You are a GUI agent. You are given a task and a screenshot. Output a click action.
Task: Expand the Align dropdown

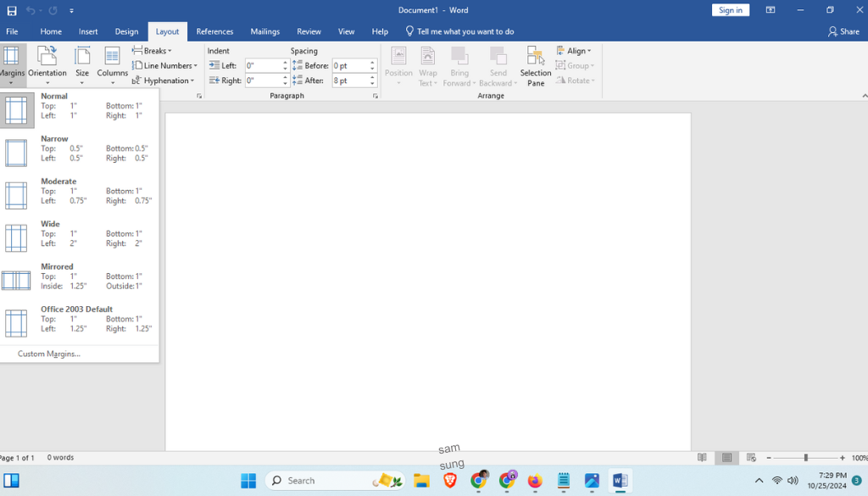574,50
